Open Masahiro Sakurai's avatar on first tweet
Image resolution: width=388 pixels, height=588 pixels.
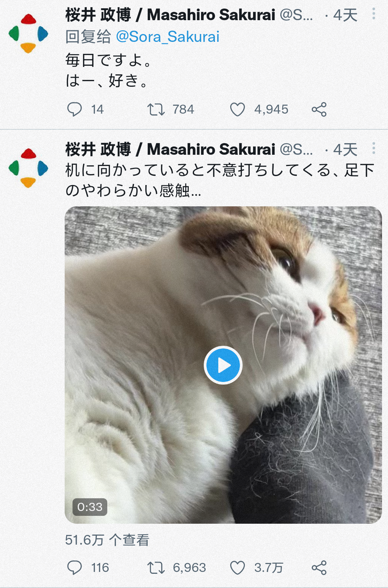coord(28,34)
